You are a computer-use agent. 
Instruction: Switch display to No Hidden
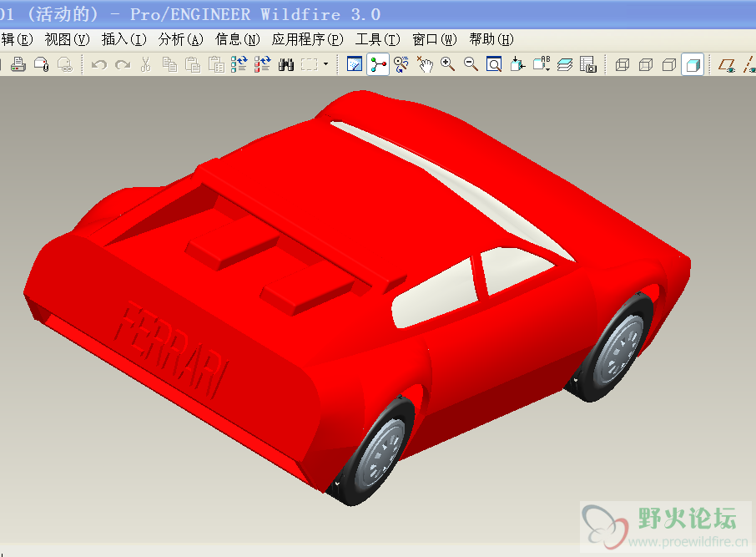[x=669, y=64]
